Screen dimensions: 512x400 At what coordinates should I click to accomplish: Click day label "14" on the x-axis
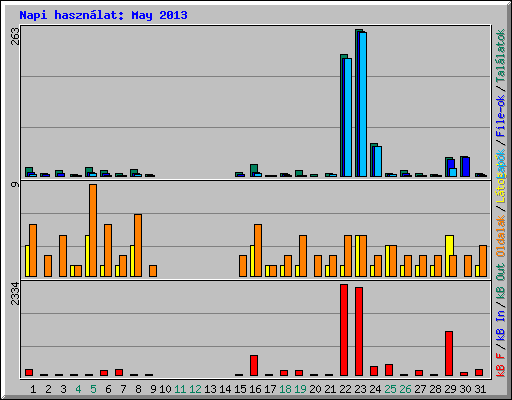coord(225,389)
